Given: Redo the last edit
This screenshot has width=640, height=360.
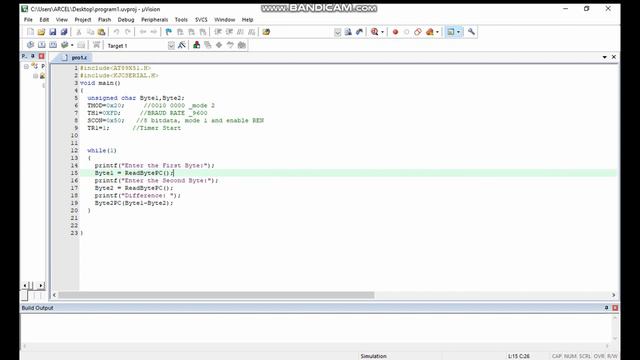Looking at the screenshot, I should pos(128,32).
